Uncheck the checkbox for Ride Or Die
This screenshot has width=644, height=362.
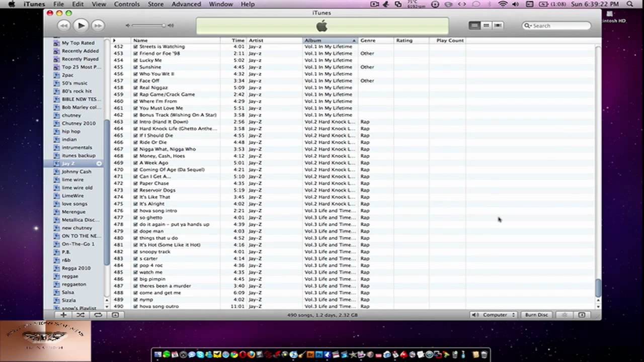click(135, 142)
